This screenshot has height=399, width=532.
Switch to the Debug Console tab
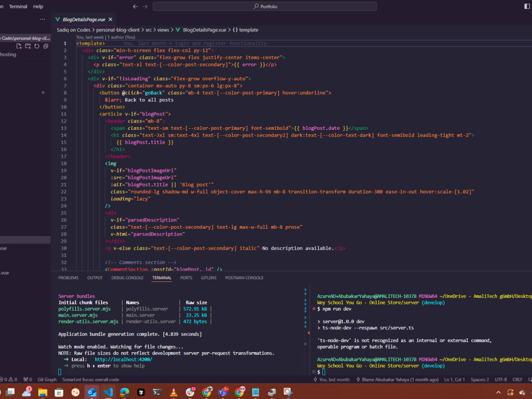127,278
